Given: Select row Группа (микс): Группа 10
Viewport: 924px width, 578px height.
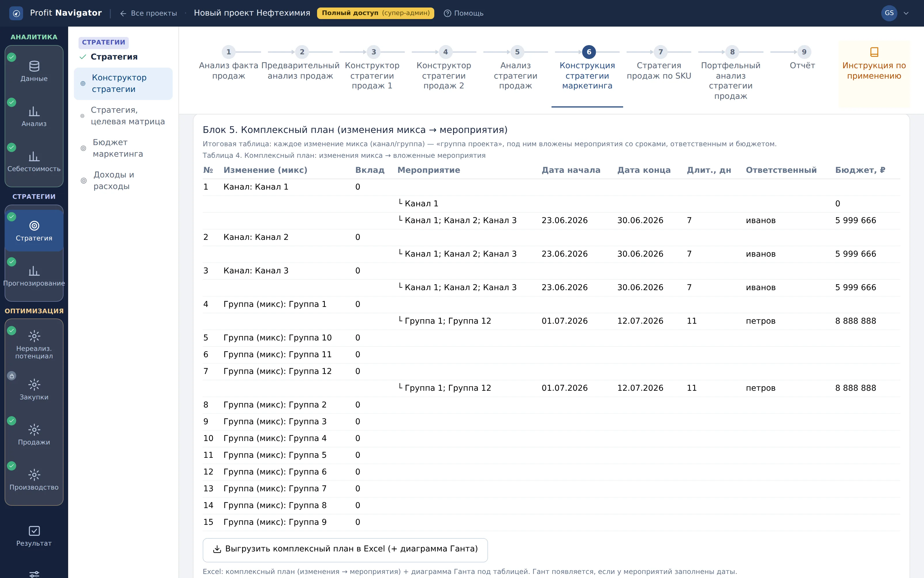Looking at the screenshot, I should coord(551,338).
